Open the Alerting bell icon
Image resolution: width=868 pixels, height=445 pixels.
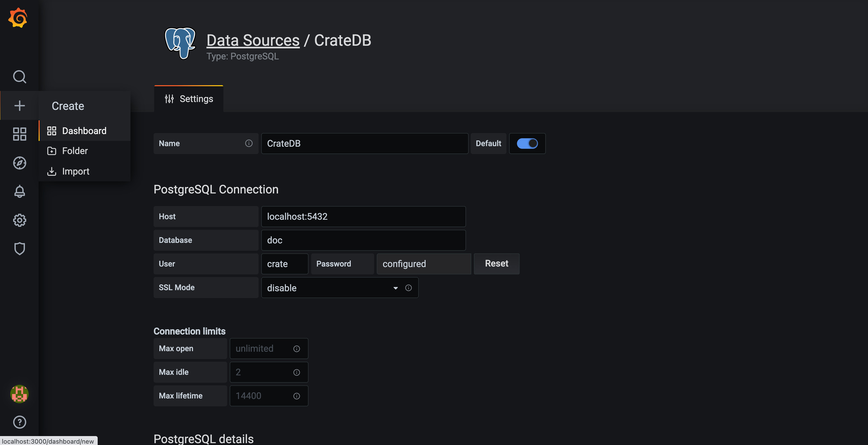click(x=20, y=191)
